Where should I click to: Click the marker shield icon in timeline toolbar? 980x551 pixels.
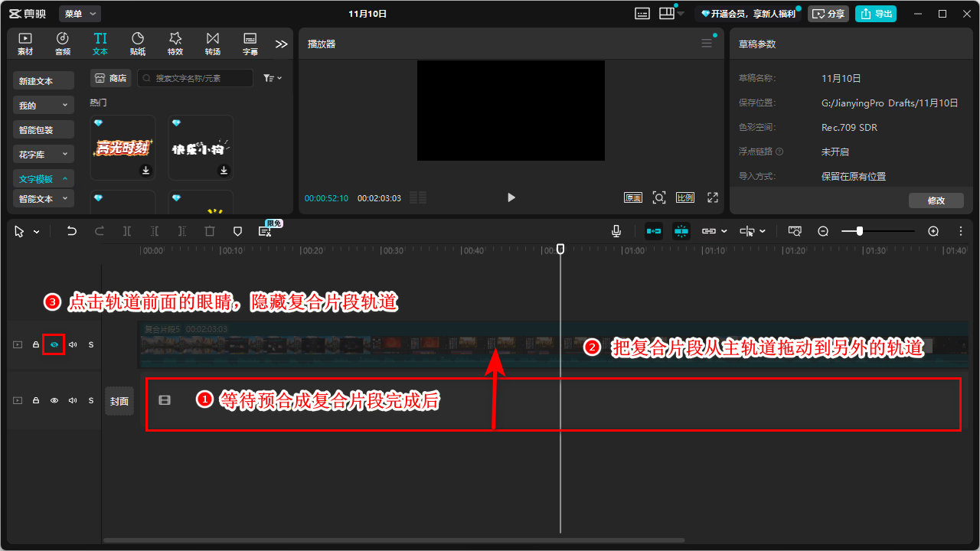237,231
